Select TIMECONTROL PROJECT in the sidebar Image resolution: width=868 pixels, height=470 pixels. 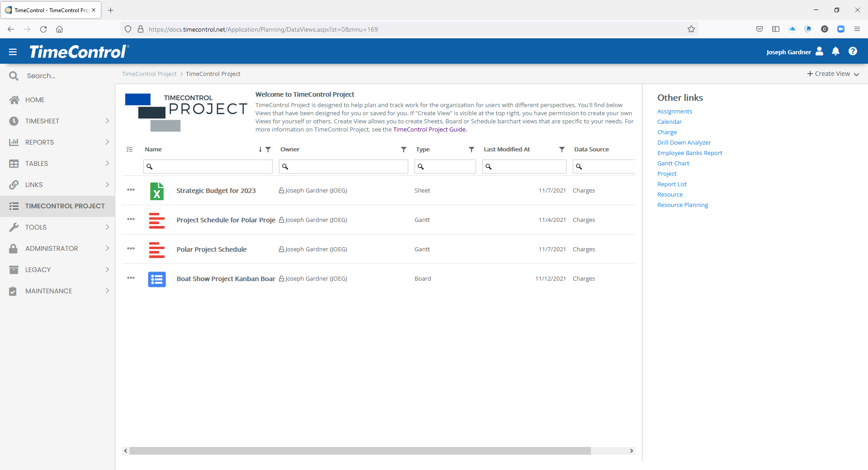click(57, 206)
